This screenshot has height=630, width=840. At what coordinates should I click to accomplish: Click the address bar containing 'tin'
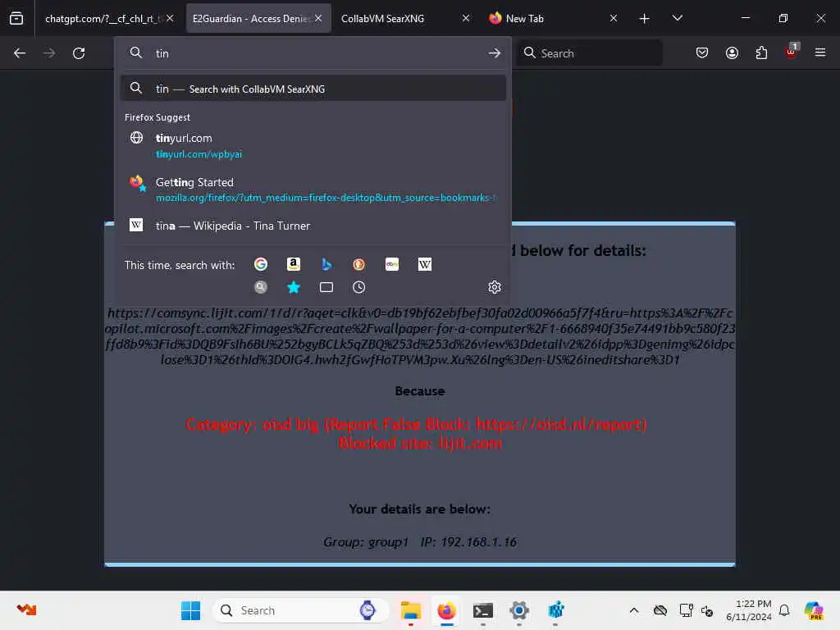tap(313, 53)
